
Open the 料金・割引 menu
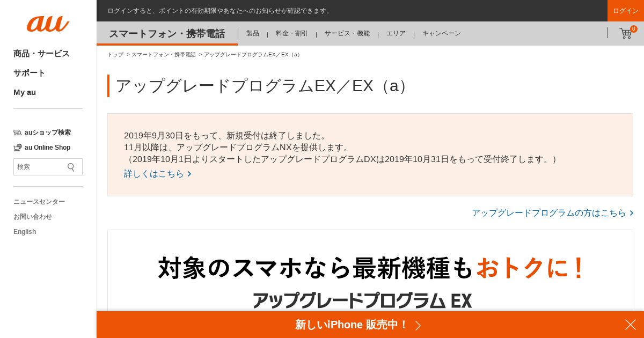coord(292,33)
